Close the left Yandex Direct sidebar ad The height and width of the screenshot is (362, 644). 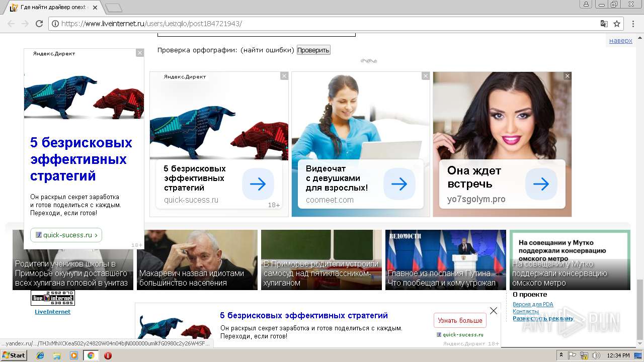[140, 53]
